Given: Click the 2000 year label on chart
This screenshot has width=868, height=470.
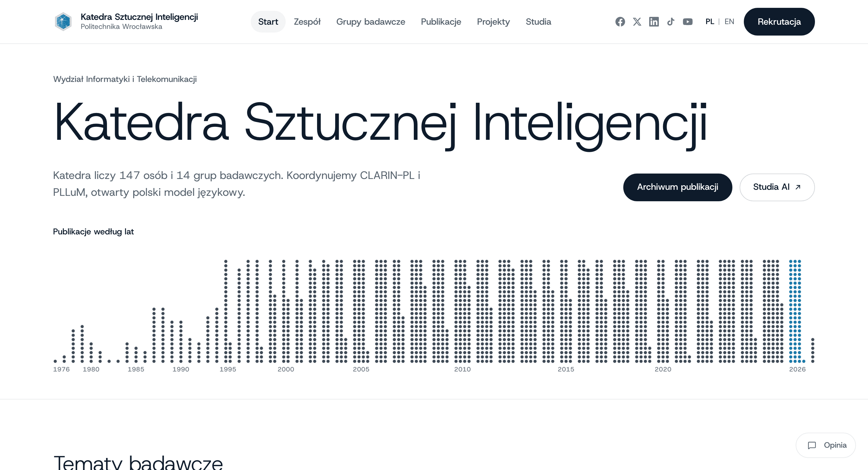Looking at the screenshot, I should [x=286, y=369].
